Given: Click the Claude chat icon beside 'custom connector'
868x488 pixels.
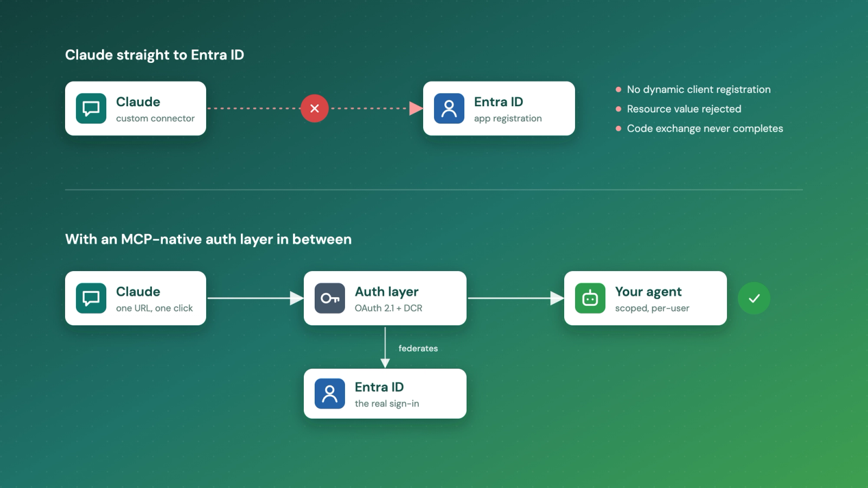Looking at the screenshot, I should pos(91,108).
